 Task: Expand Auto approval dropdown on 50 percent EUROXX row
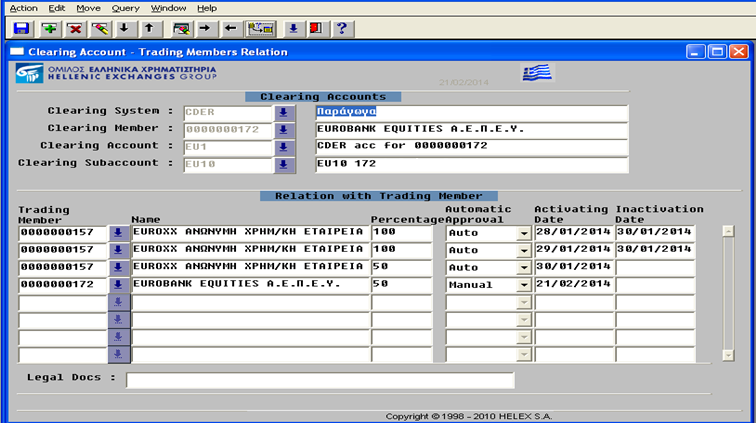[x=524, y=268]
